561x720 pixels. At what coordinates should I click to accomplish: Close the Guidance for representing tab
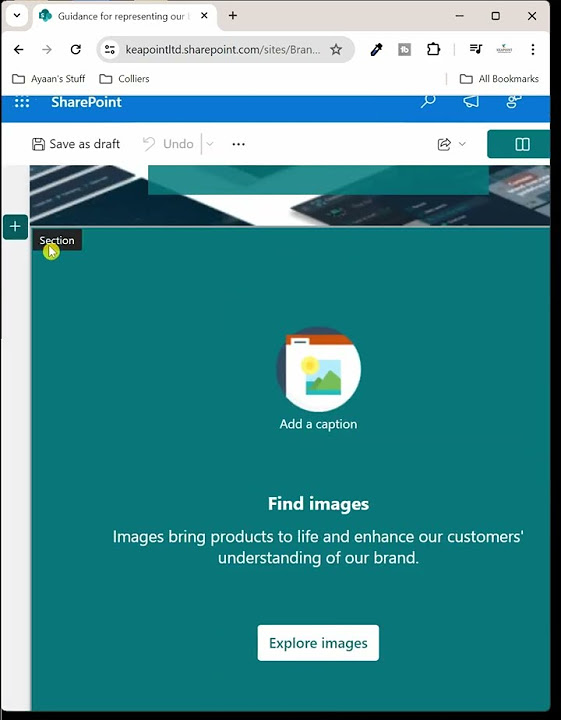tap(204, 16)
